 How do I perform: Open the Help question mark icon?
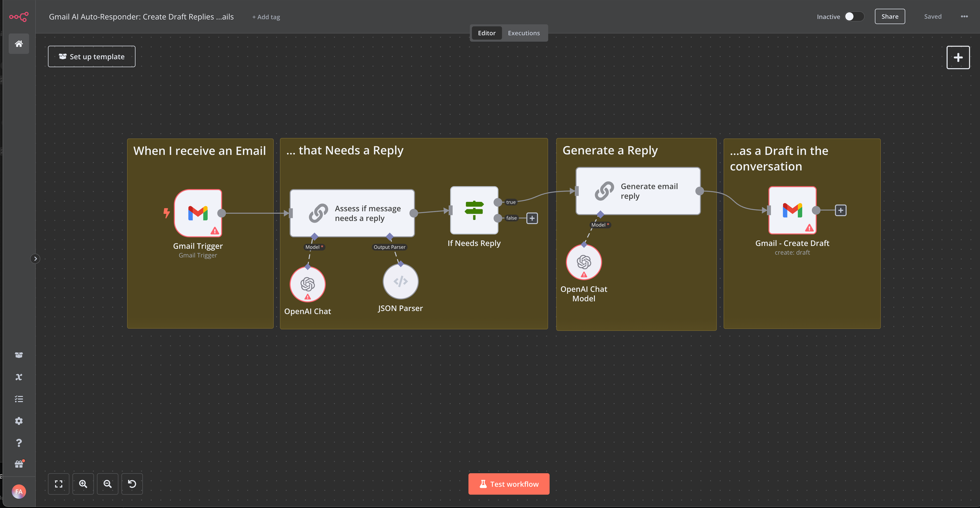[x=19, y=442]
